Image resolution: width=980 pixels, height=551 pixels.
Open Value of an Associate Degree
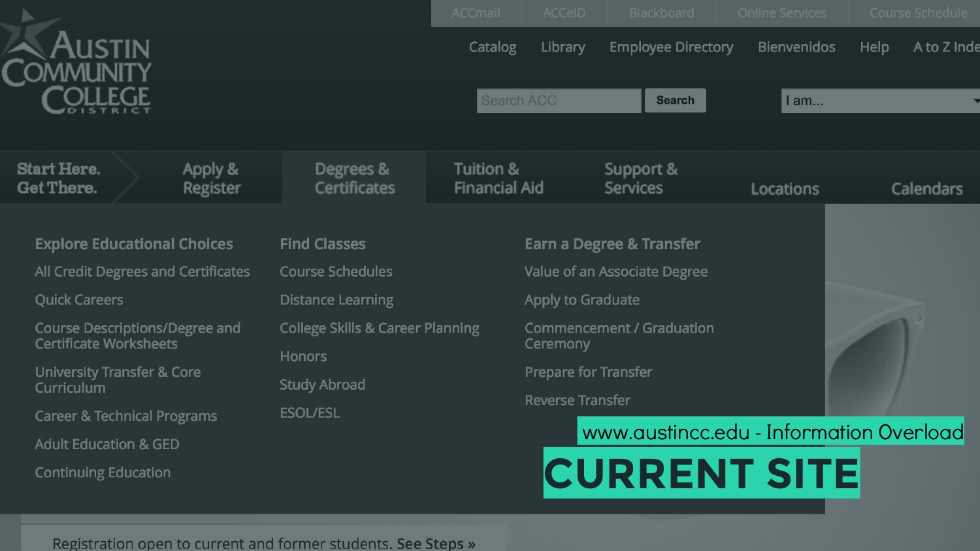(616, 271)
